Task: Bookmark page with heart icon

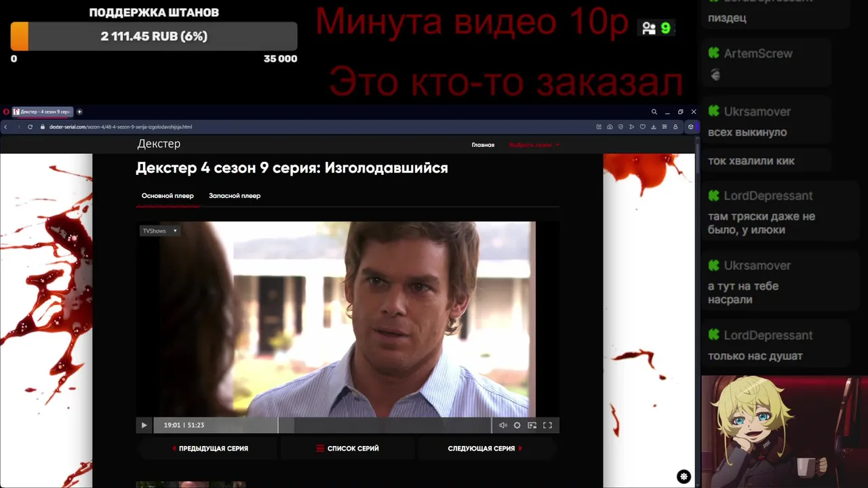Action: (642, 127)
